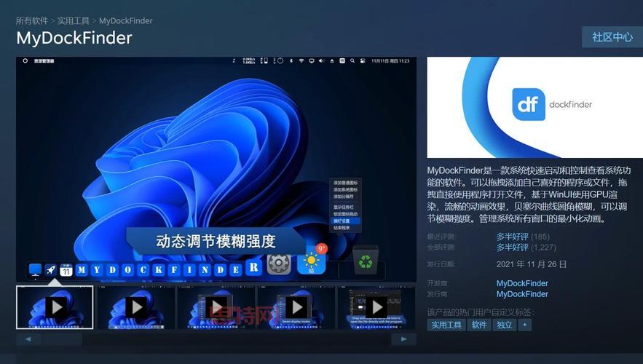
Task: Click the blue monitor Finder icon in dock
Action: click(35, 270)
